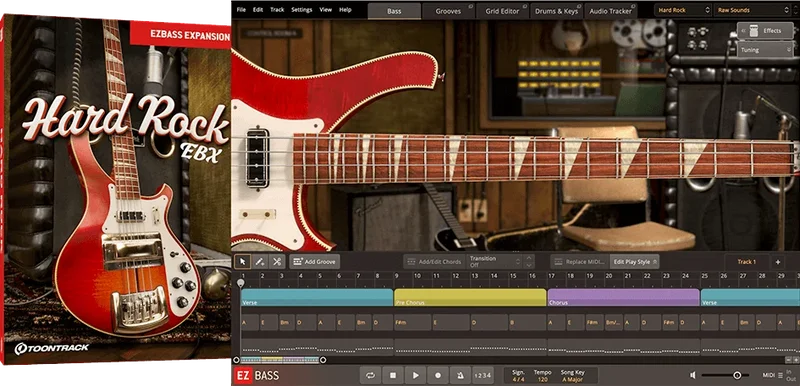Click the Replace MIDI button
The height and width of the screenshot is (386, 800).
pos(580,262)
